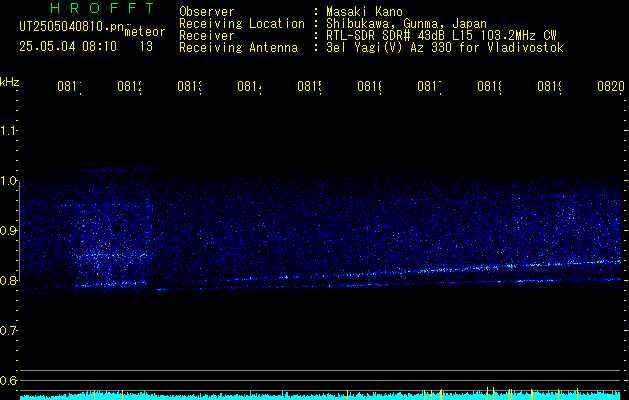Click the Receiver label
The image size is (629, 400).
tap(207, 36)
